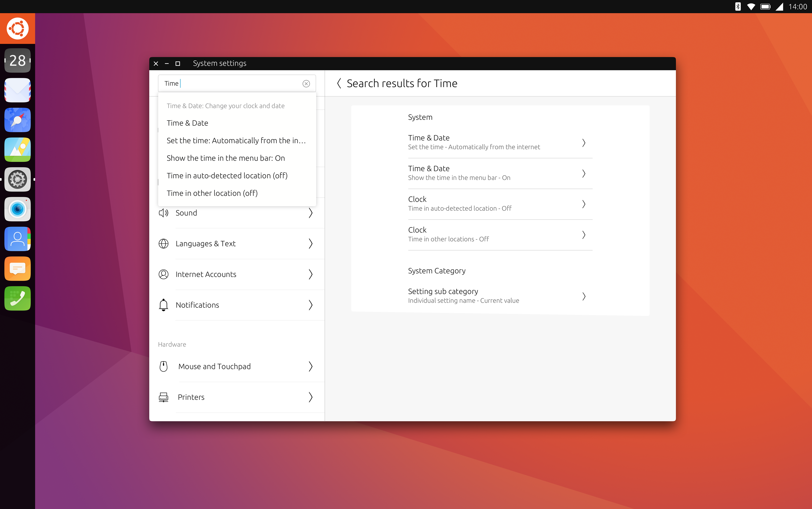The width and height of the screenshot is (812, 509).
Task: Open Sound settings row
Action: point(237,213)
